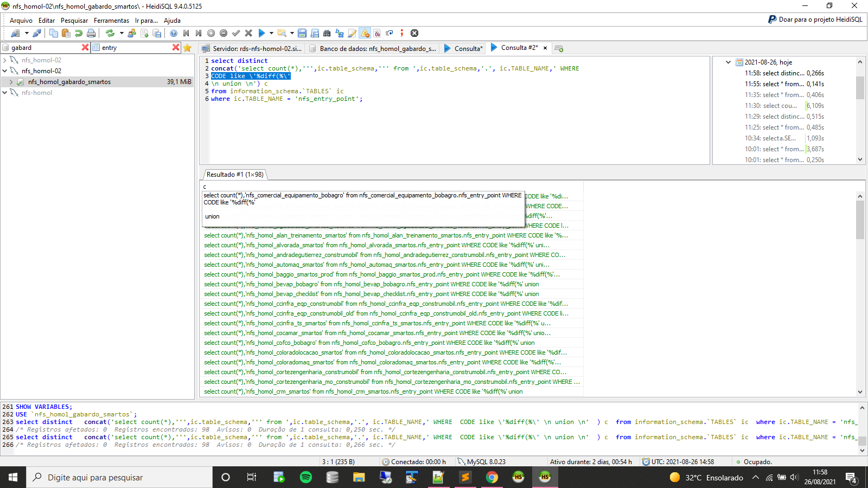Viewport: 868px width, 488px height.
Task: Toggle the favorites star filter
Action: 188,48
